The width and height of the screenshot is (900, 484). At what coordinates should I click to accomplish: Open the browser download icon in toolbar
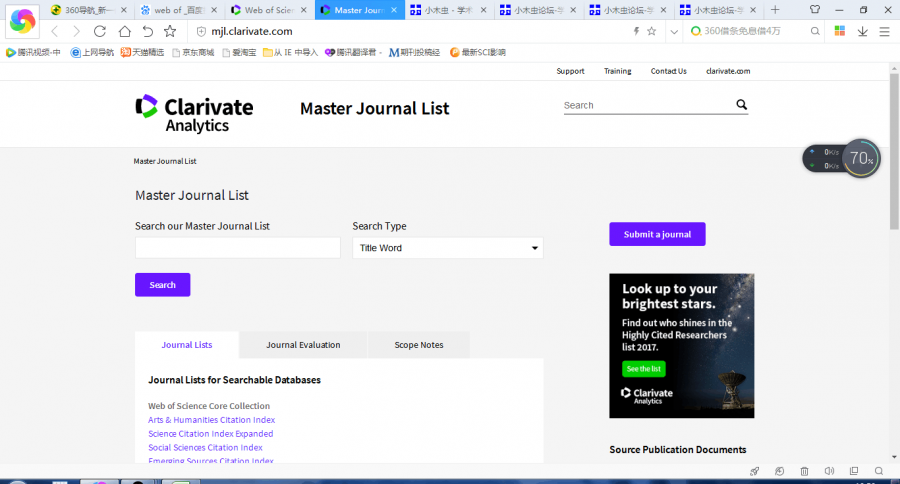click(x=862, y=31)
